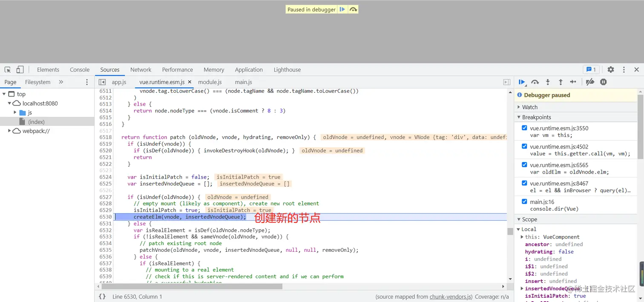644x302 pixels.
Task: Expand the webpack:// tree node
Action: click(x=9, y=131)
